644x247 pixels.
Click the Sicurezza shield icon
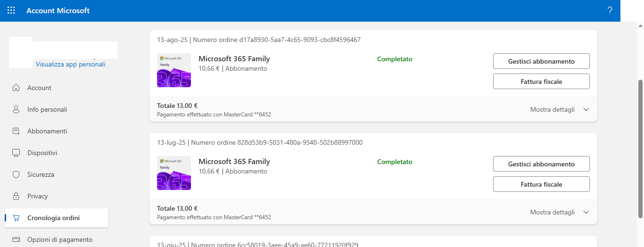(x=16, y=174)
